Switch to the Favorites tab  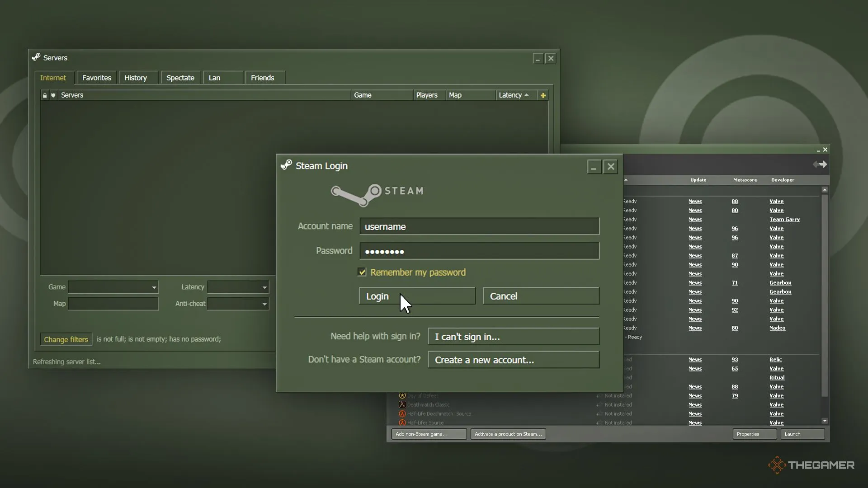pyautogui.click(x=96, y=78)
